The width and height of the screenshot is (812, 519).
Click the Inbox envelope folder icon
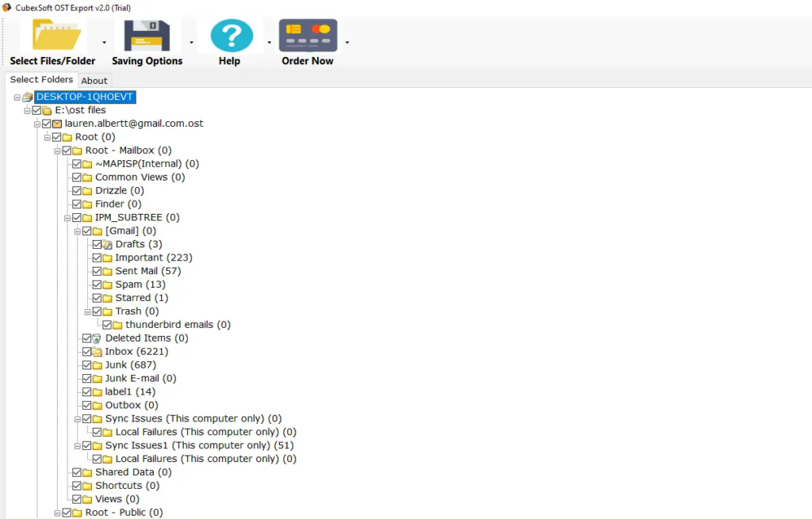[x=97, y=352]
